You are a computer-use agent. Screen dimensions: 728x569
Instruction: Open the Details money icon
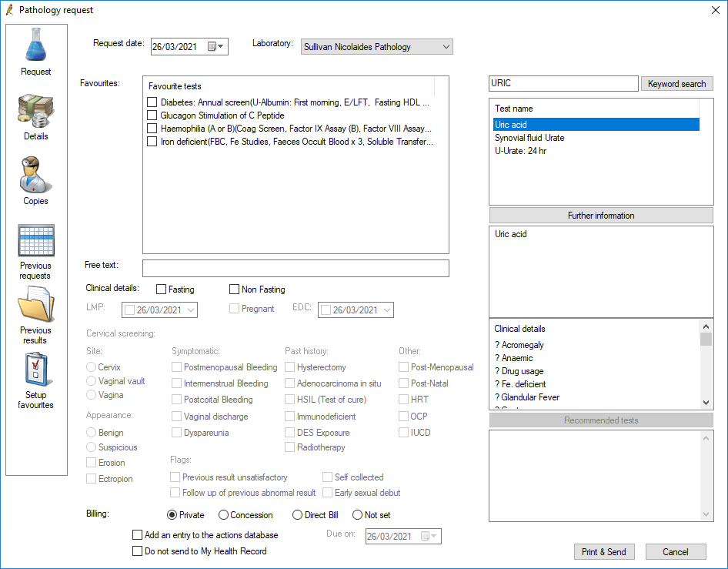pyautogui.click(x=36, y=111)
